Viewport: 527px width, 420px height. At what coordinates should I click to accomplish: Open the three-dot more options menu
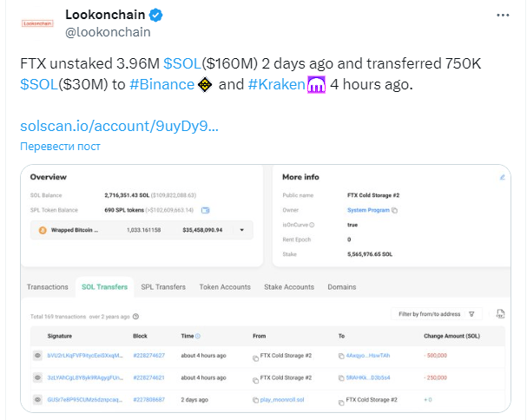click(503, 15)
